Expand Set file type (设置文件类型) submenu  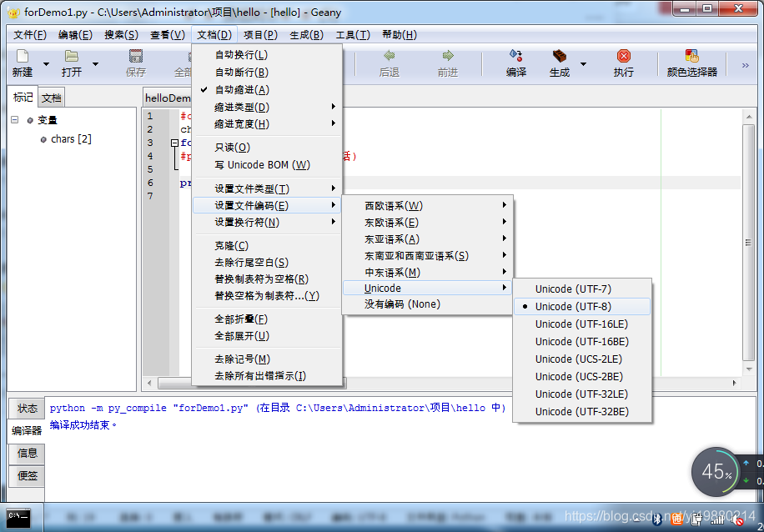(267, 188)
